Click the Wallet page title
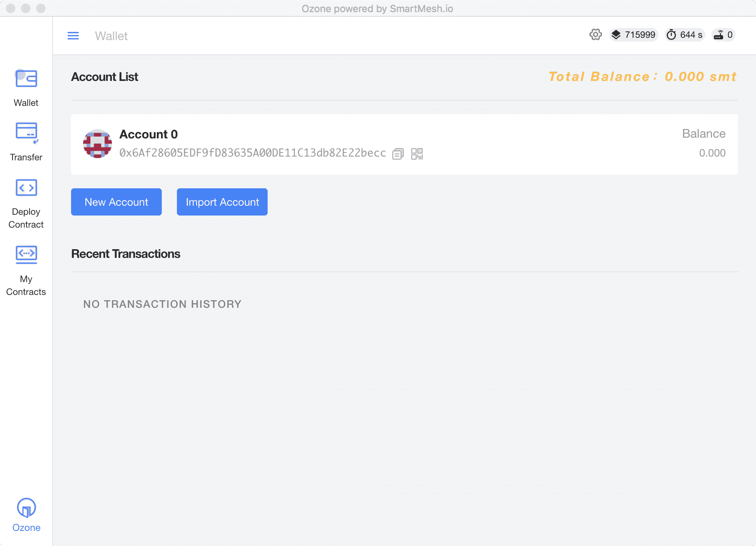This screenshot has height=546, width=756. pyautogui.click(x=111, y=36)
